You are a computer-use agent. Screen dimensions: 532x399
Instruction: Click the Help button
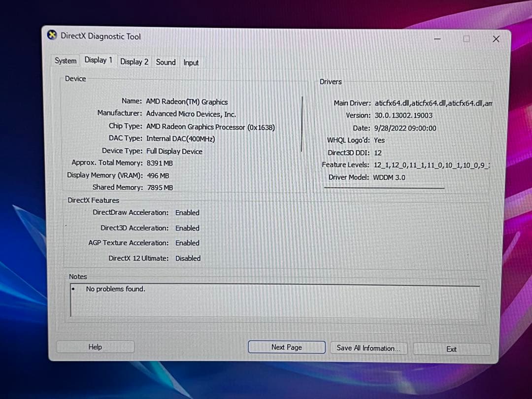[x=96, y=347]
